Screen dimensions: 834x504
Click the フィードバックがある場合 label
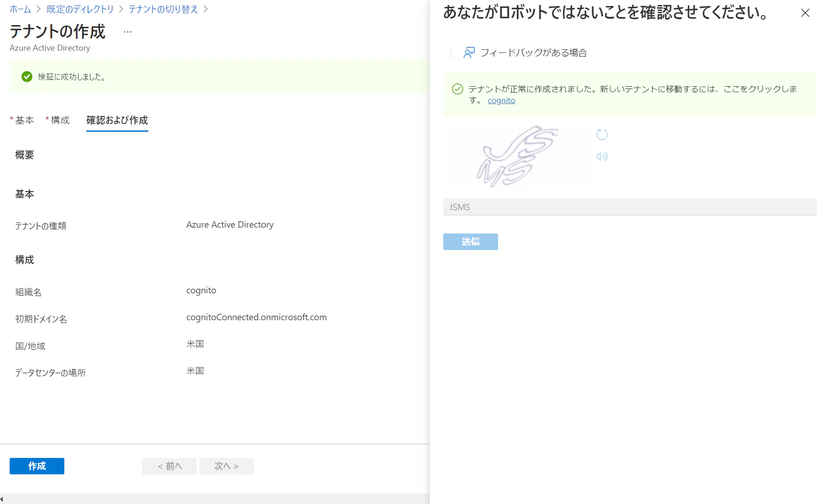click(534, 52)
